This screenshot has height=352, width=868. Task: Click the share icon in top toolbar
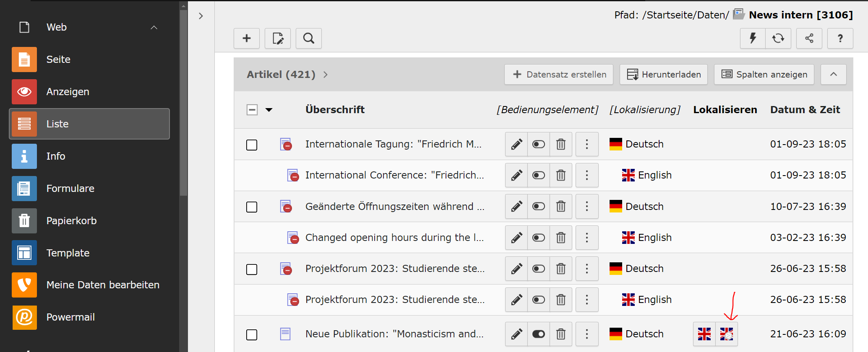pyautogui.click(x=809, y=39)
